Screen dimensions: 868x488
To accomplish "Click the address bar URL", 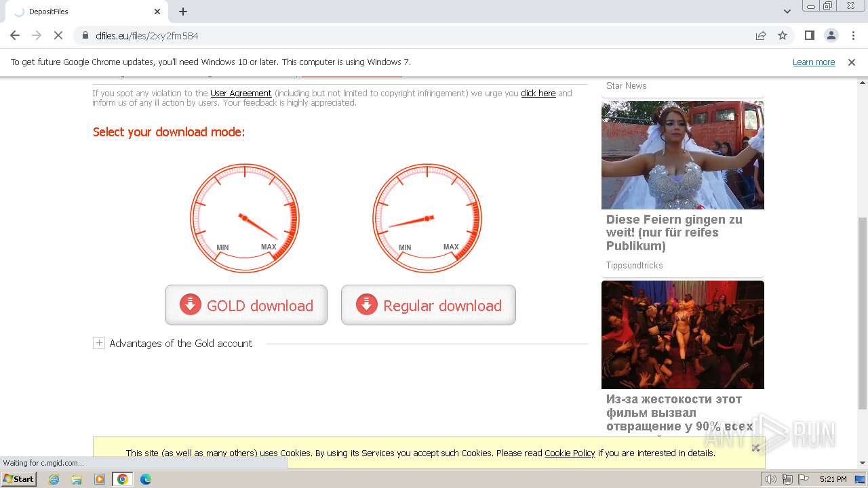I will point(147,35).
